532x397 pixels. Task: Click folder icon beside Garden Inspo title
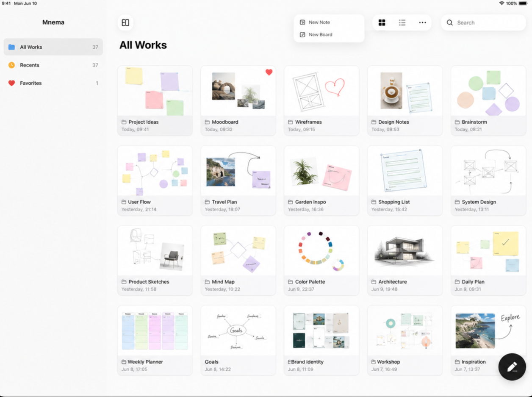(x=291, y=202)
